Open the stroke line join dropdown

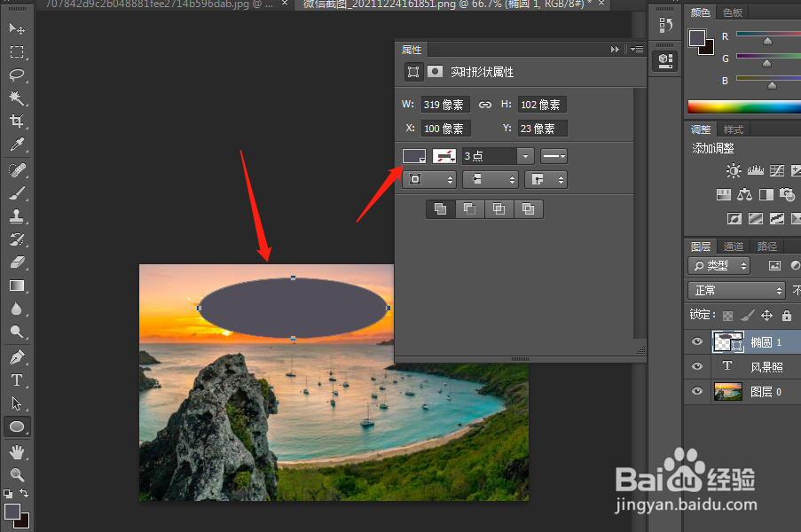(546, 179)
